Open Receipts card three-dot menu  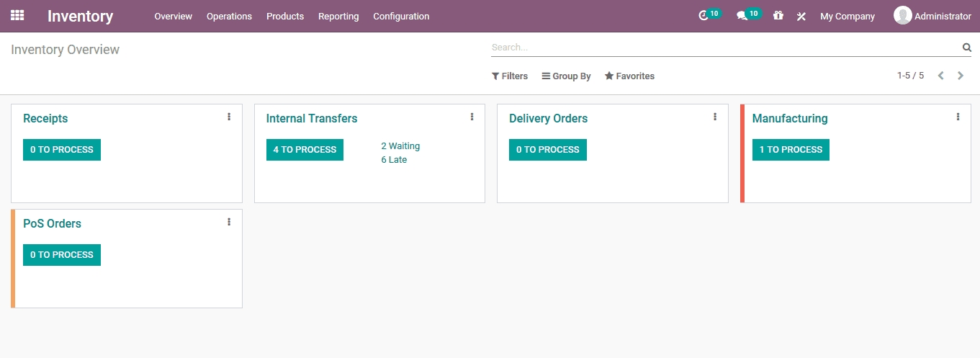(229, 117)
